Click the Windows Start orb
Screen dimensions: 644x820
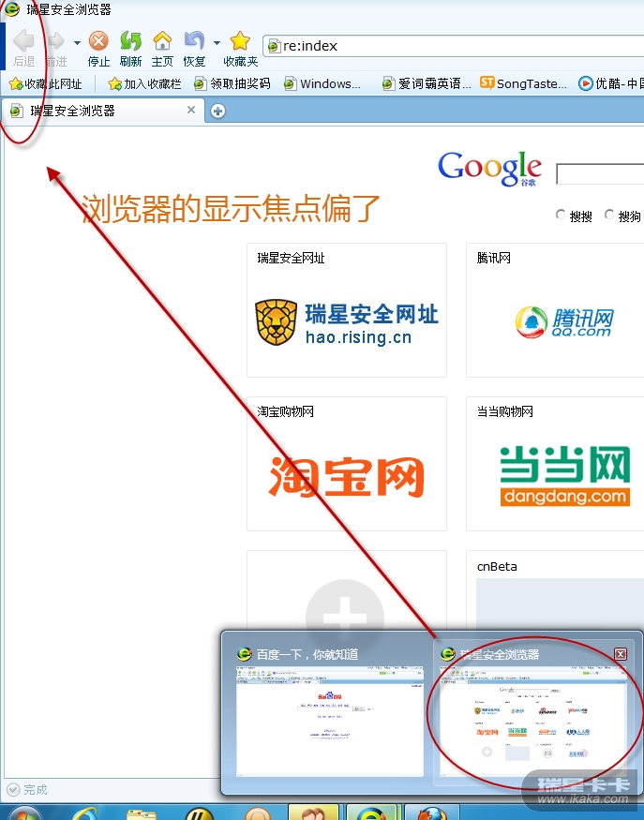[x=24, y=813]
